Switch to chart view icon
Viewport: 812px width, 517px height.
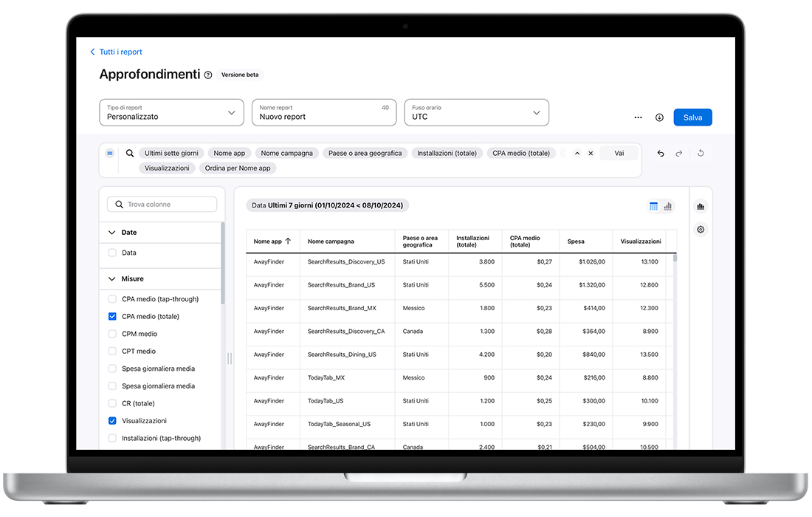[667, 207]
